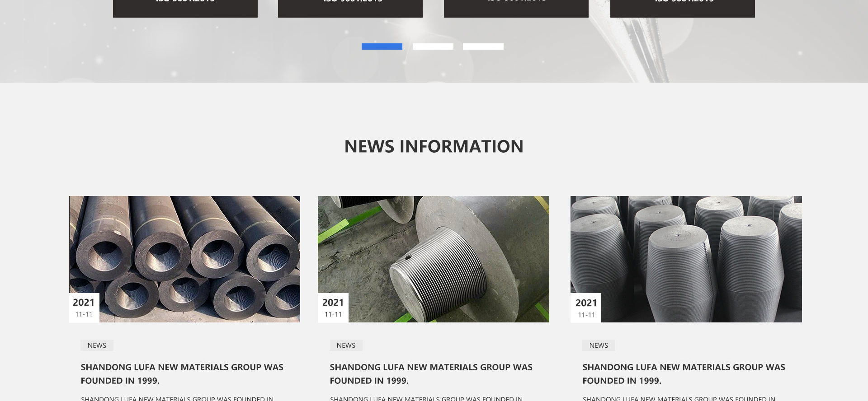This screenshot has width=868, height=401.
Task: Click the 2021 date badge on tapered nipples photo
Action: [x=586, y=308]
